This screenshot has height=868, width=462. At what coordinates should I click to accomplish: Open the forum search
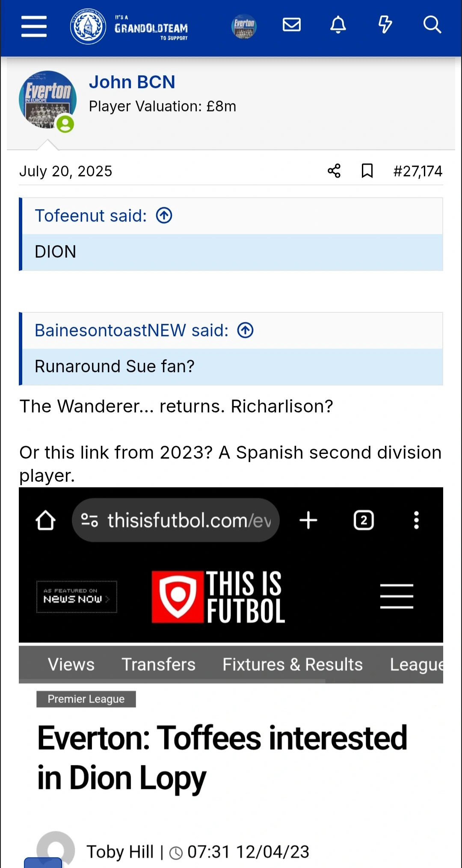(x=432, y=25)
